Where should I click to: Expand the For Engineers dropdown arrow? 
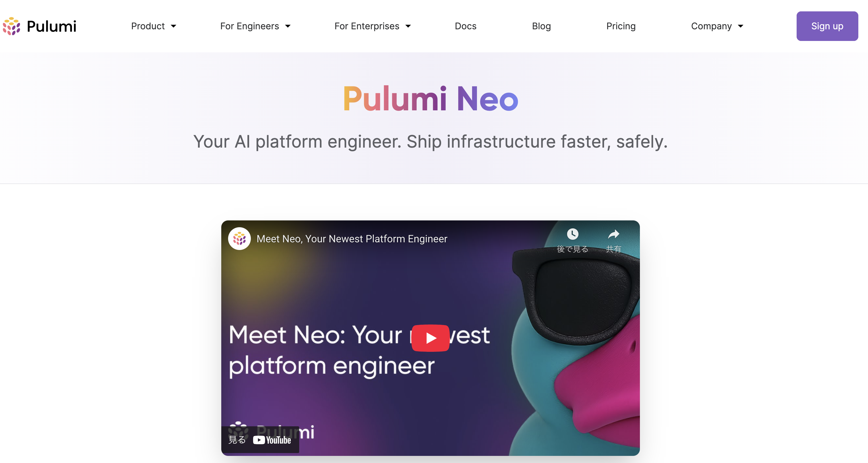288,26
